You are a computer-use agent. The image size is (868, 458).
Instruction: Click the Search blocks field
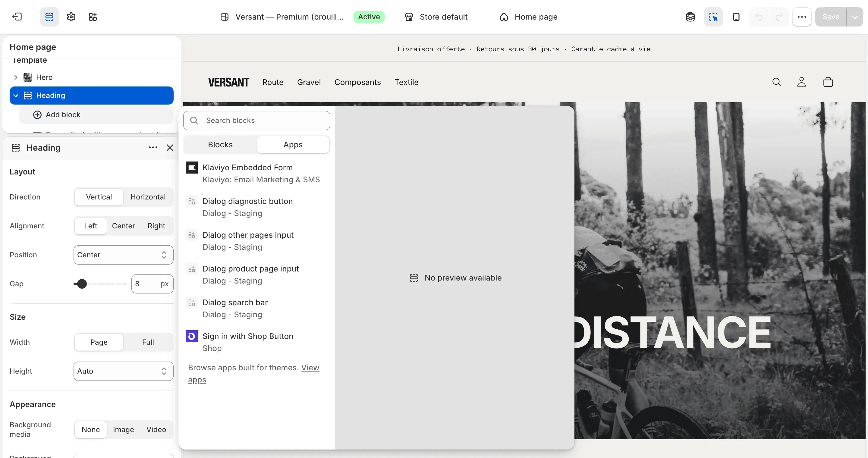pyautogui.click(x=257, y=121)
